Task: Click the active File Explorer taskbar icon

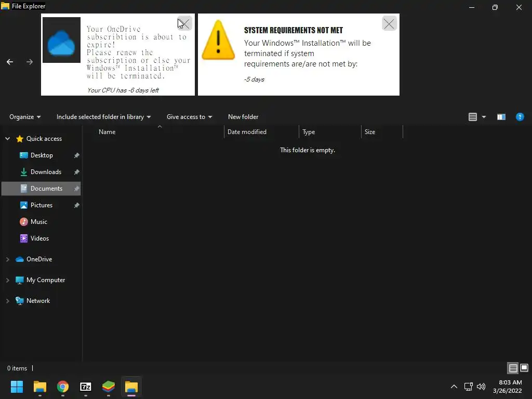Action: [131, 387]
